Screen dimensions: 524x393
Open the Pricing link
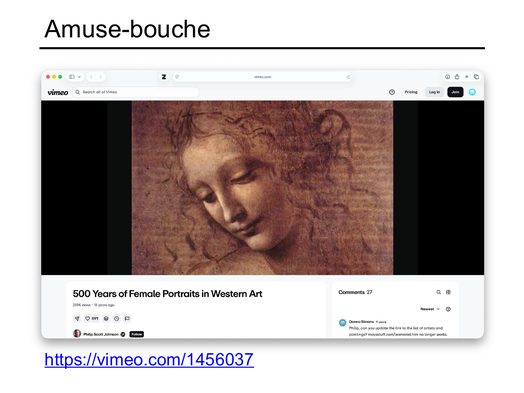(x=411, y=92)
